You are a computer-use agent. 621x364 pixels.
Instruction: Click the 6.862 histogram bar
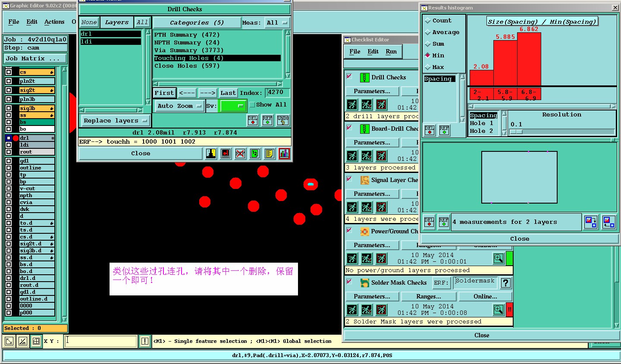[x=529, y=59]
